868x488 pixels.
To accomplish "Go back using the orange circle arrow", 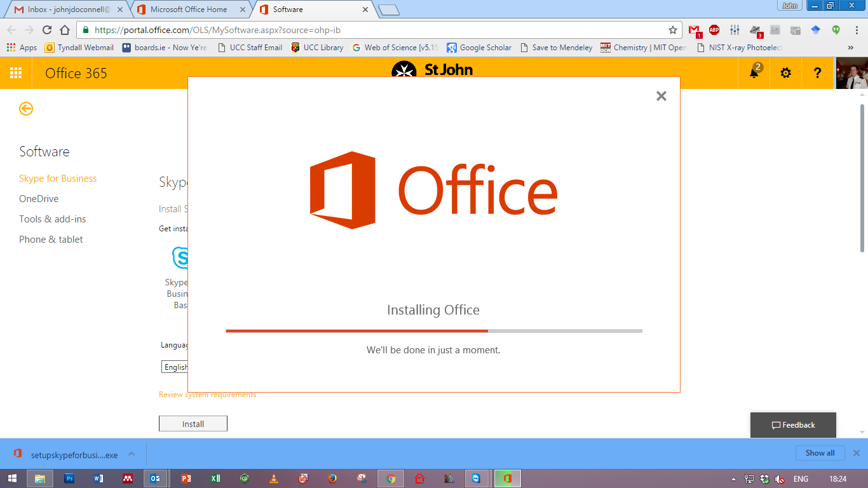I will coord(26,109).
